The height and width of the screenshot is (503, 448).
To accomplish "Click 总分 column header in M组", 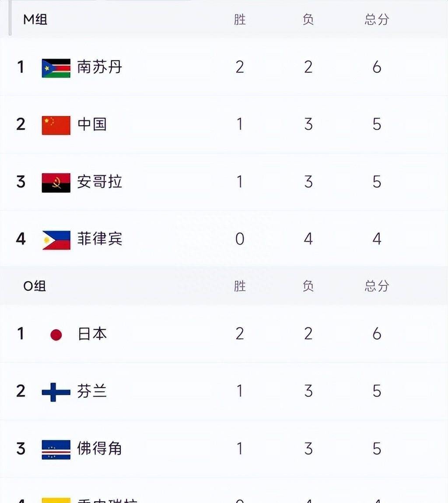I will pos(377,20).
